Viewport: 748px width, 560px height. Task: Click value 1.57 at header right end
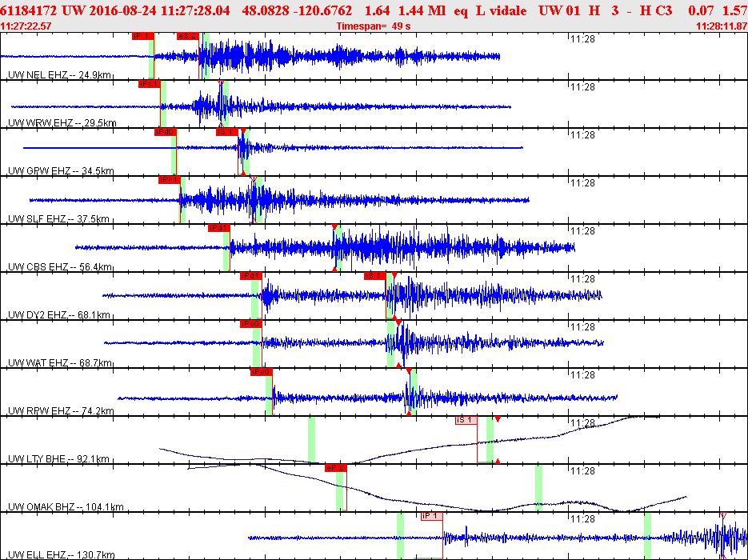point(734,10)
